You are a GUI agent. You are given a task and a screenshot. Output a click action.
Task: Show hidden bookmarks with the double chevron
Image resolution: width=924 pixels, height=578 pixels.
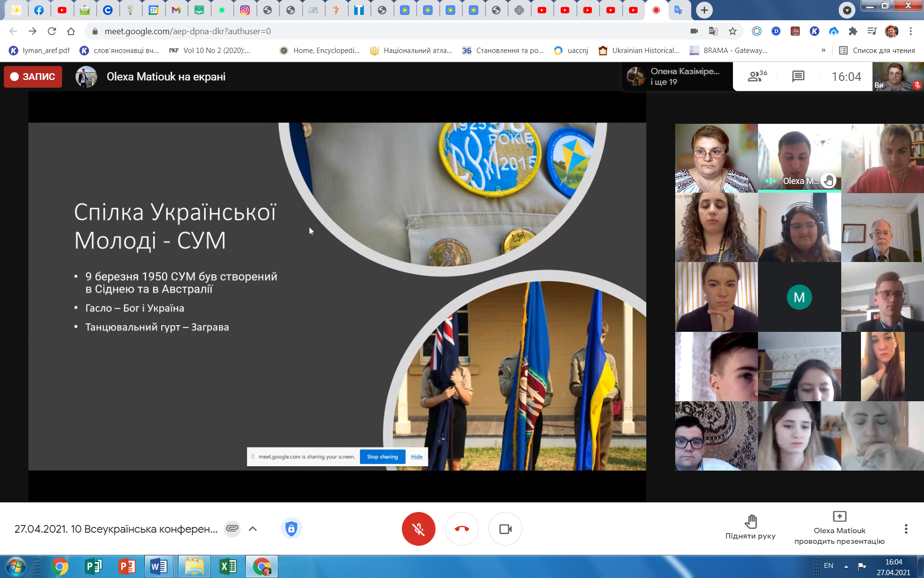click(x=823, y=50)
